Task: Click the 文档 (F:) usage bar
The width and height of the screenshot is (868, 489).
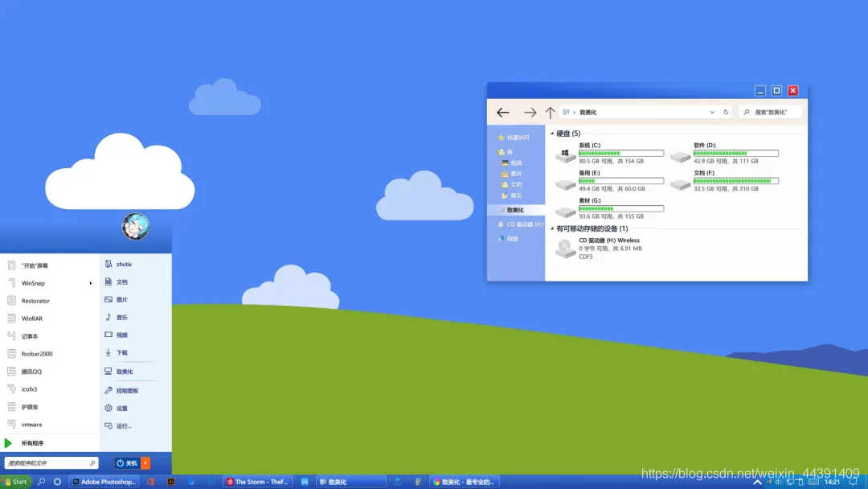Action: pyautogui.click(x=735, y=181)
